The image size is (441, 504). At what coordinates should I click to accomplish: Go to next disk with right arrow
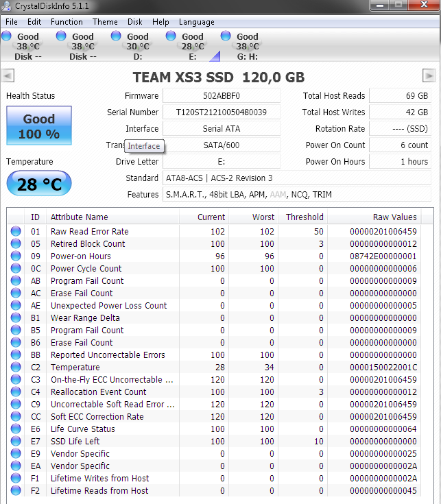pyautogui.click(x=429, y=76)
